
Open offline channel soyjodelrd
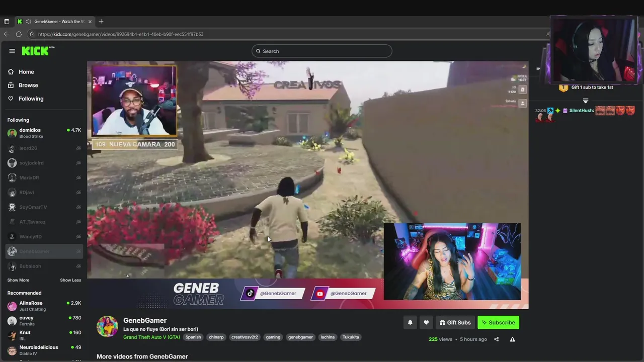pos(44,163)
